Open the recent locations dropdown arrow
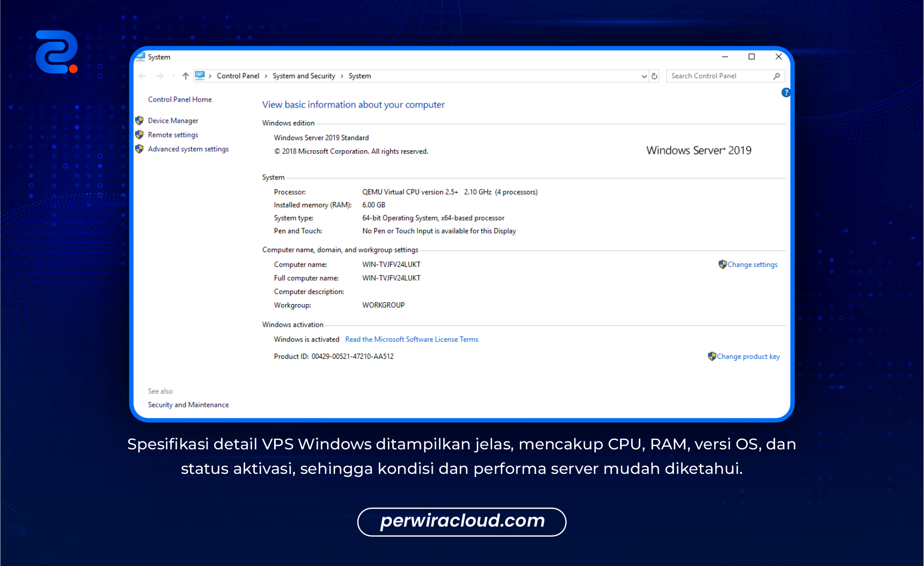This screenshot has height=566, width=924. point(173,76)
